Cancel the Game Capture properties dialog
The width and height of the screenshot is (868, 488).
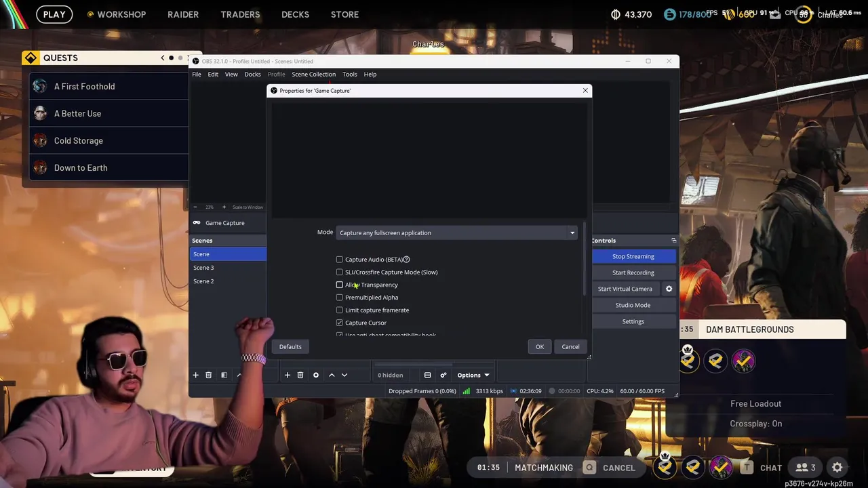click(x=570, y=346)
